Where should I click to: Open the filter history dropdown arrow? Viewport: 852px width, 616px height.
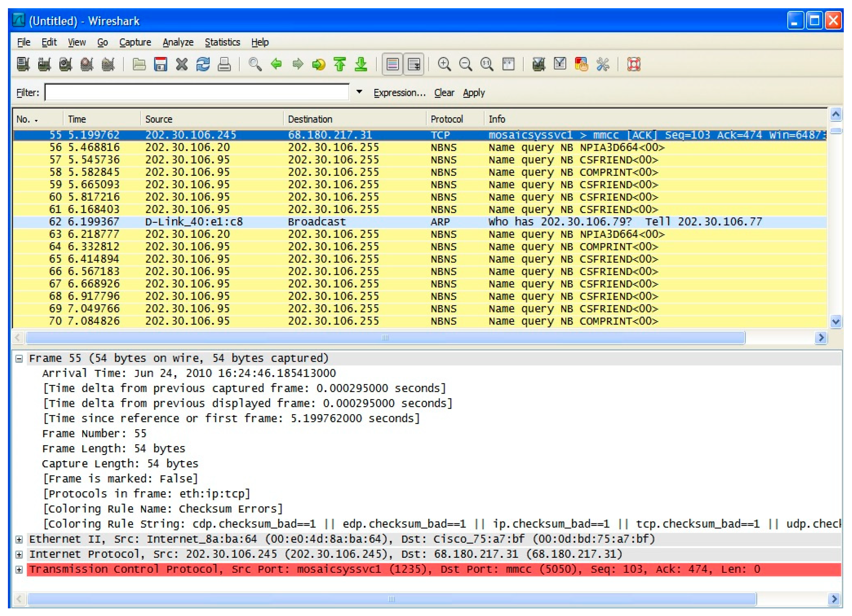pos(359,92)
